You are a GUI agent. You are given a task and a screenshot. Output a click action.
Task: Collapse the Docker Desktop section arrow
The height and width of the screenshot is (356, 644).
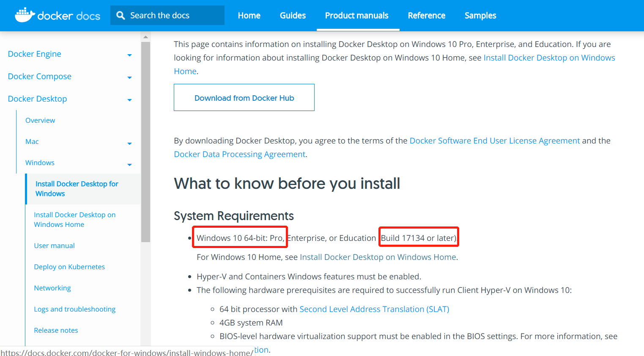pyautogui.click(x=129, y=100)
